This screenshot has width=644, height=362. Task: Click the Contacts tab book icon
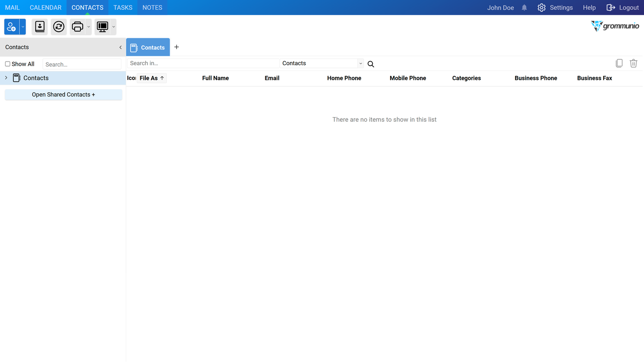tap(134, 48)
